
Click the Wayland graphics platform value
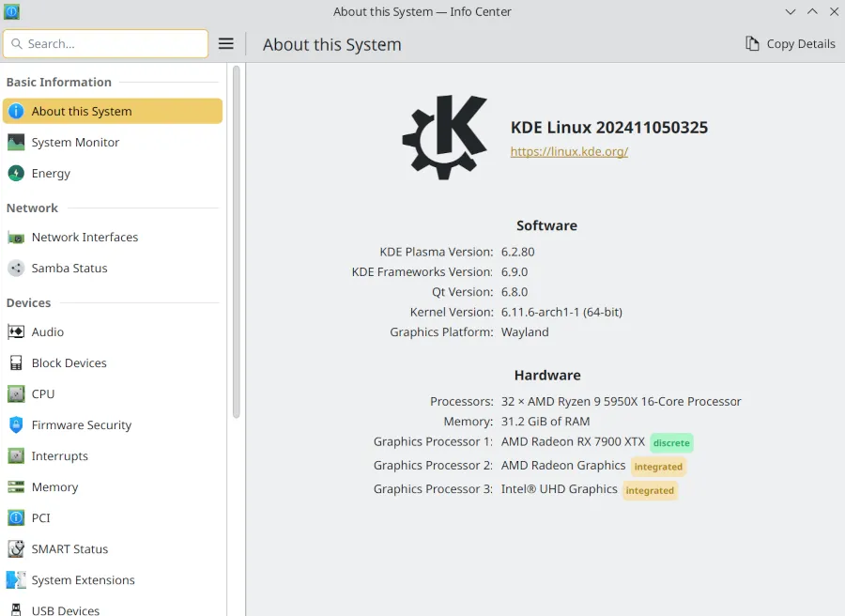coord(525,332)
